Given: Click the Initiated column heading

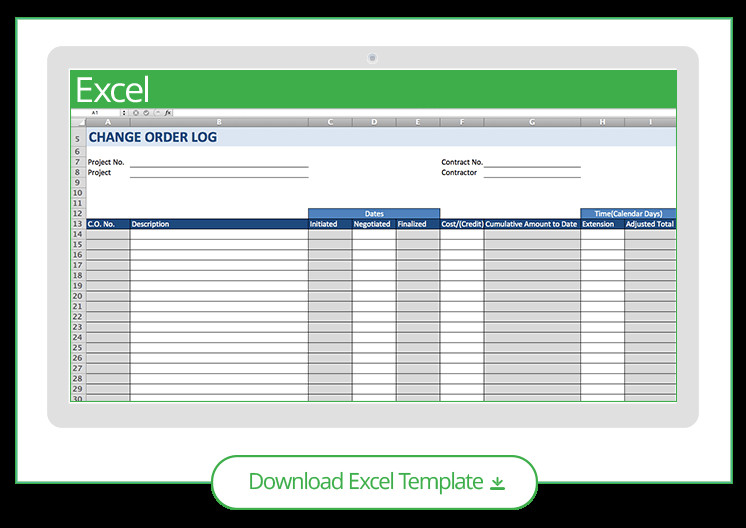Looking at the screenshot, I should click(x=330, y=224).
